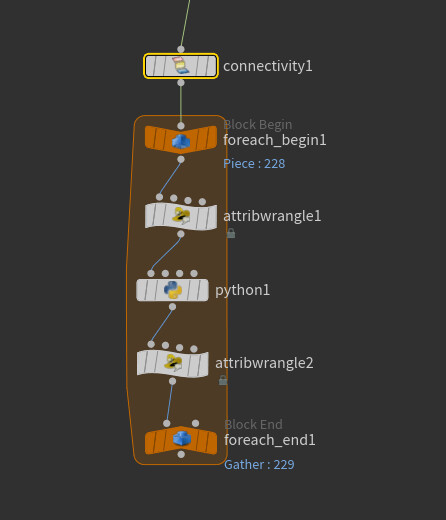The image size is (446, 520).
Task: Click output connector of connectivity1 node
Action: coord(181,83)
